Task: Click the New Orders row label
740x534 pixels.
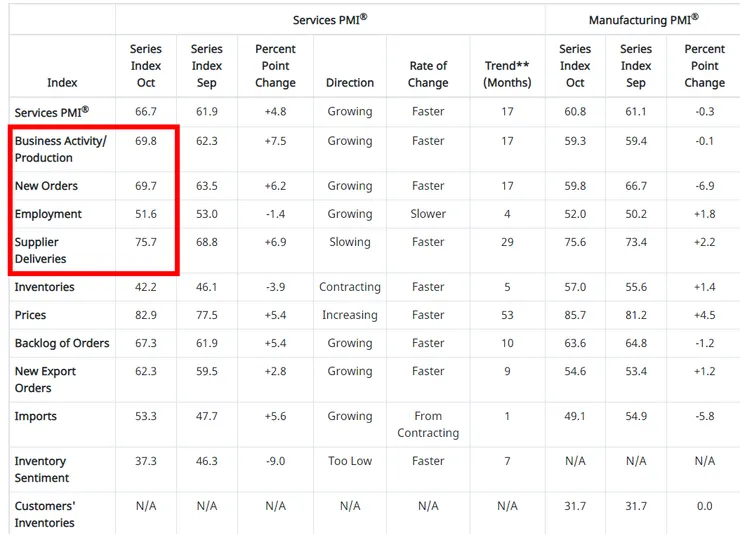Action: tap(46, 186)
